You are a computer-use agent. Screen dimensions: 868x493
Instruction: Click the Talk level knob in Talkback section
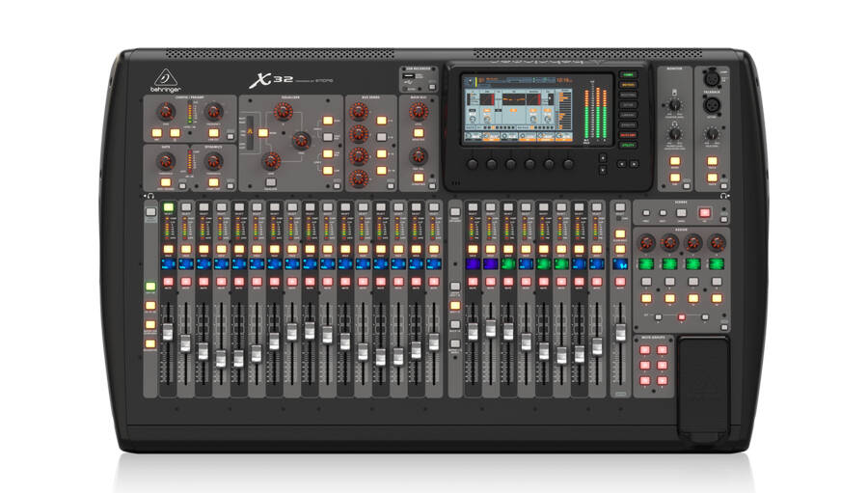point(712,133)
